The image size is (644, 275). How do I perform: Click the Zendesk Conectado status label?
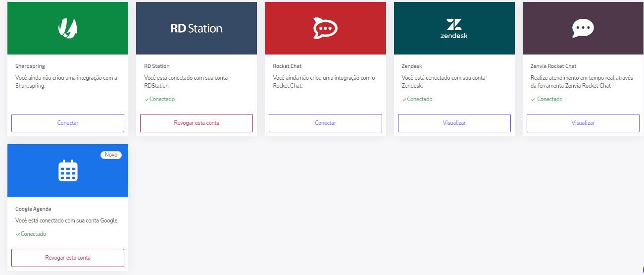pos(417,99)
